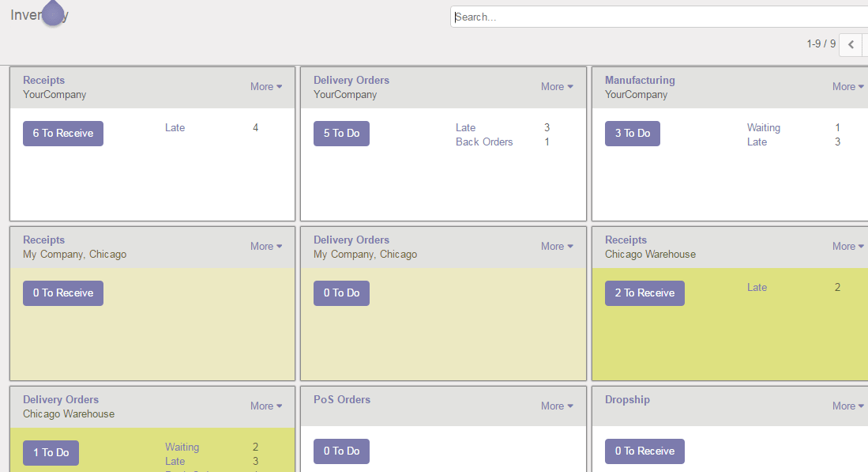This screenshot has width=868, height=472.
Task: Click Late in Delivery Orders Chicago Warehouse
Action: [175, 461]
